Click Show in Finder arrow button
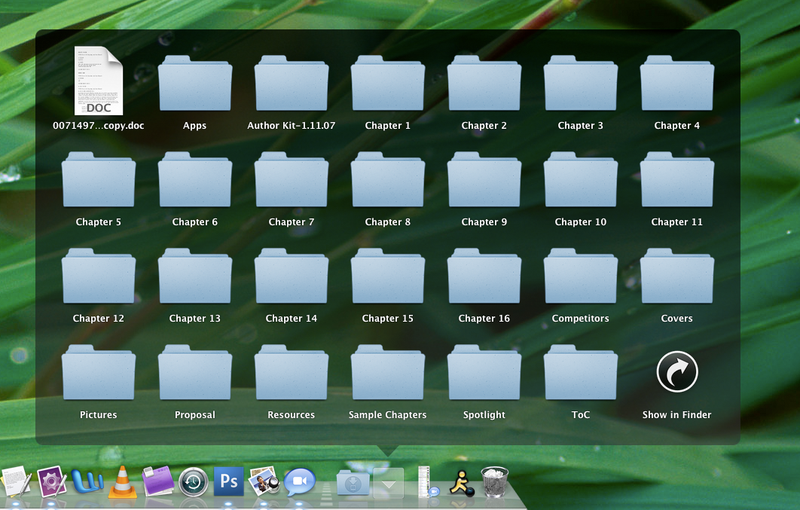 pos(677,371)
